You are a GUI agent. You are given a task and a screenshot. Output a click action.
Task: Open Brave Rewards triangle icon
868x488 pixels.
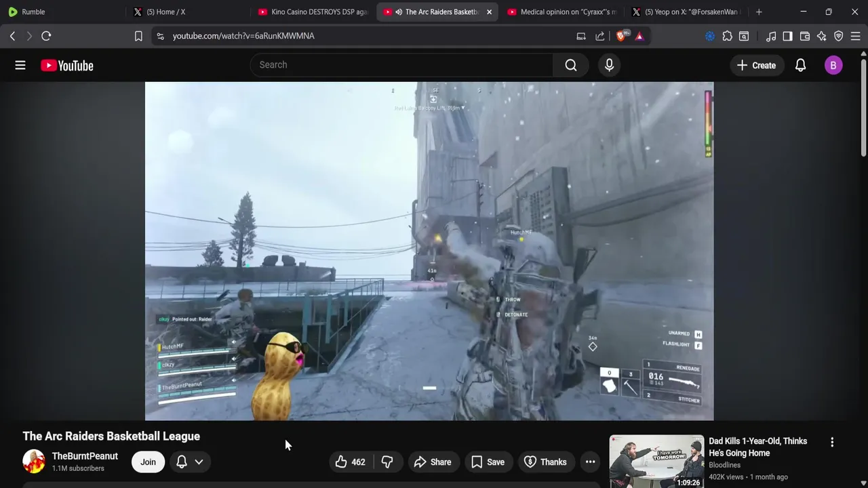pos(639,36)
